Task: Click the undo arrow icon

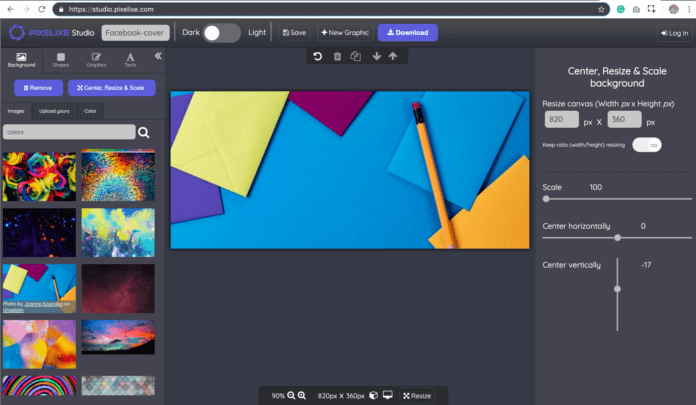Action: 317,57
